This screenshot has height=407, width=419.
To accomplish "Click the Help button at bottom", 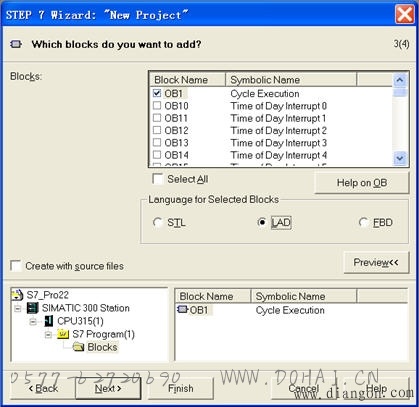I will coord(376,388).
